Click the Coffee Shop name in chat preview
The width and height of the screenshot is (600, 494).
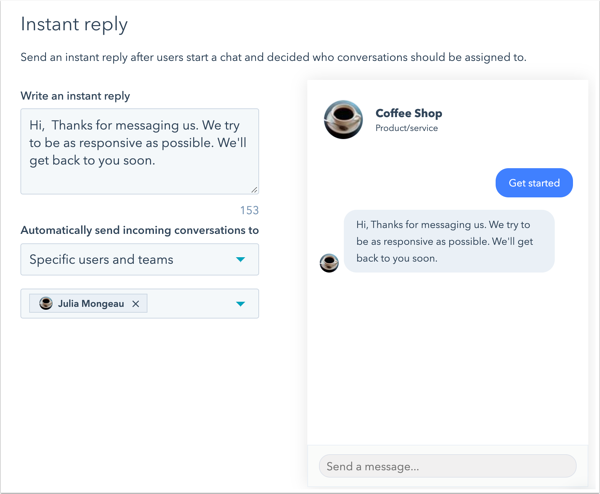coord(408,114)
